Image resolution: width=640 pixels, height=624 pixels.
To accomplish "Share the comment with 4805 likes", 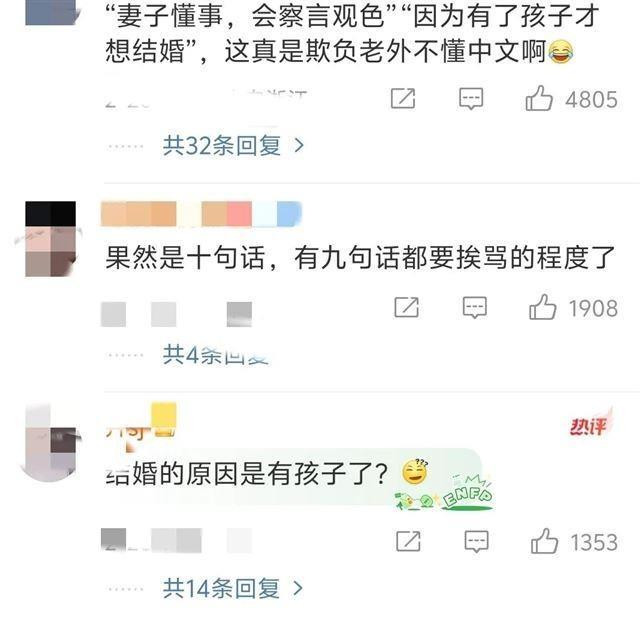I will click(x=403, y=98).
